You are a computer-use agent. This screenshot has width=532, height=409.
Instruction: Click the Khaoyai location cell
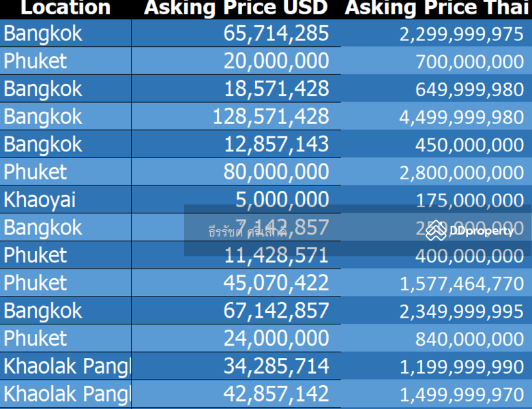point(65,200)
